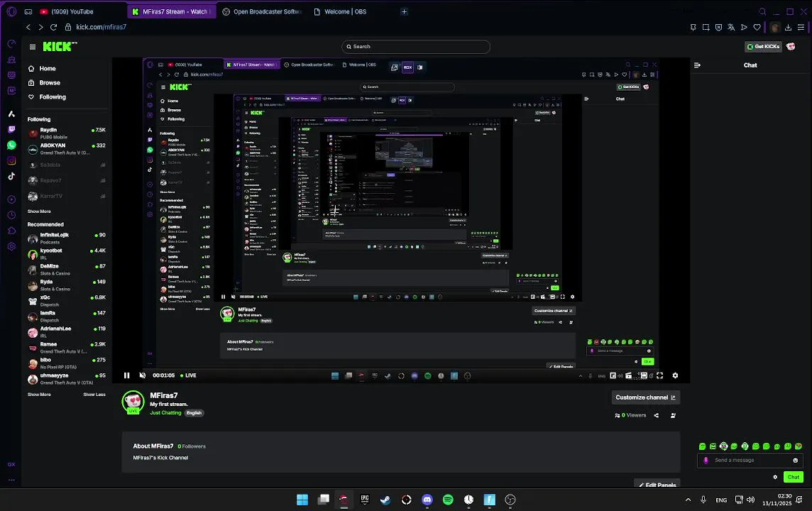This screenshot has height=511, width=812.
Task: Collapse the Chat panel
Action: coord(697,65)
